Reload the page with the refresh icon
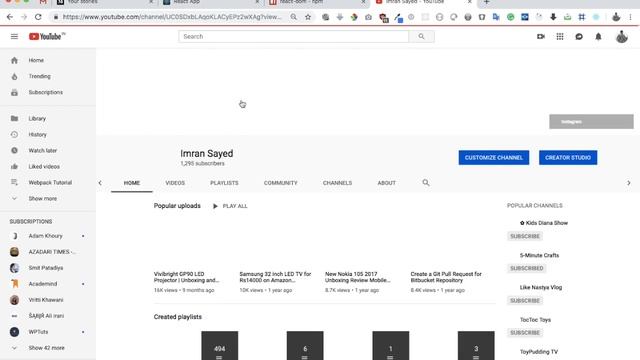Viewport: 640px width, 360px height. point(38,17)
